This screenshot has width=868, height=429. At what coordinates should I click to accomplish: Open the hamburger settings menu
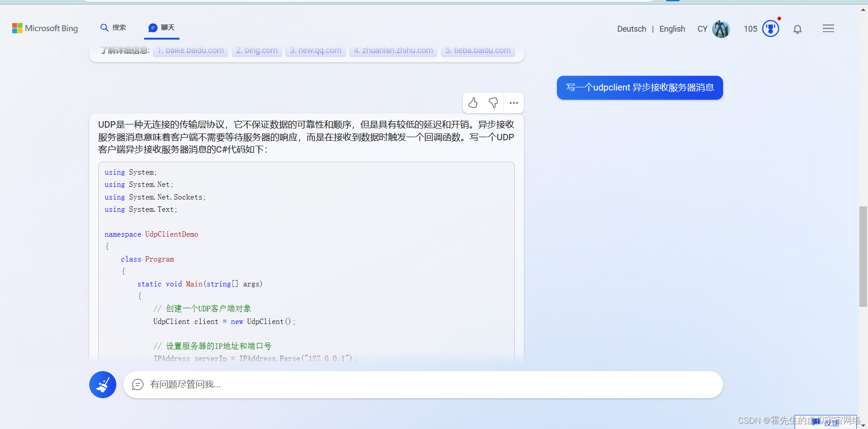pyautogui.click(x=828, y=29)
